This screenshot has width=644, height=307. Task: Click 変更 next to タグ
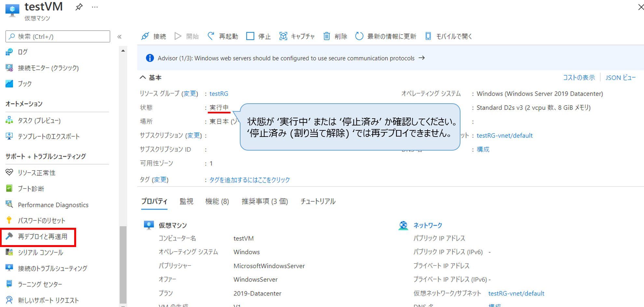[x=160, y=180]
